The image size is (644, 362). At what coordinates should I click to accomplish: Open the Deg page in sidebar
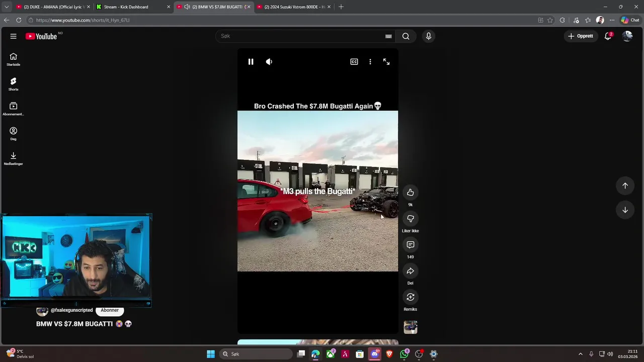[x=14, y=133]
